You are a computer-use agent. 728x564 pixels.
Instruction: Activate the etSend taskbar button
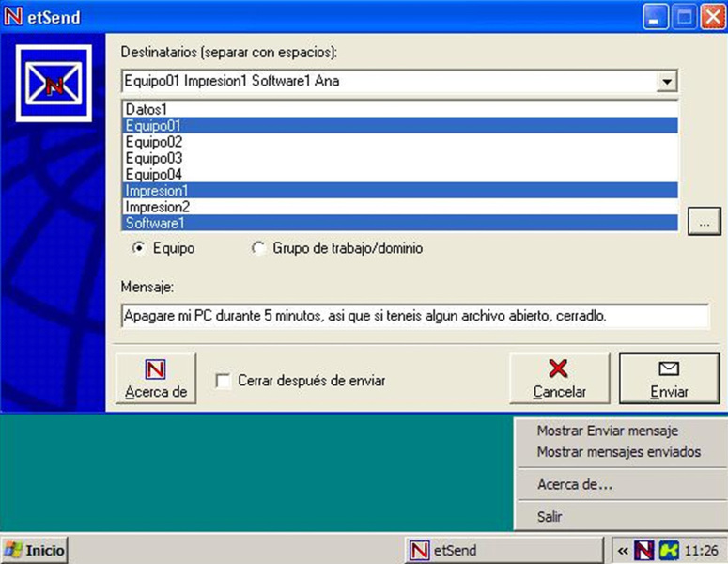pos(504,551)
